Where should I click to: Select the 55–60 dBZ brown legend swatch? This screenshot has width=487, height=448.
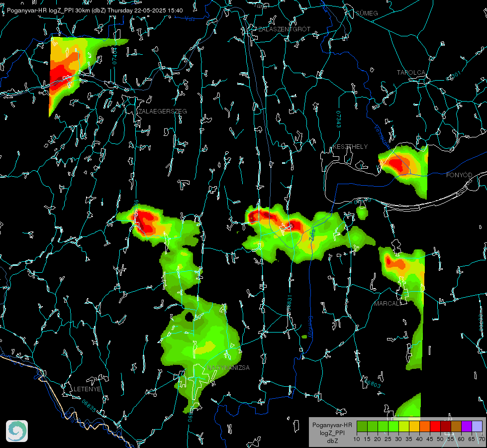(x=456, y=426)
